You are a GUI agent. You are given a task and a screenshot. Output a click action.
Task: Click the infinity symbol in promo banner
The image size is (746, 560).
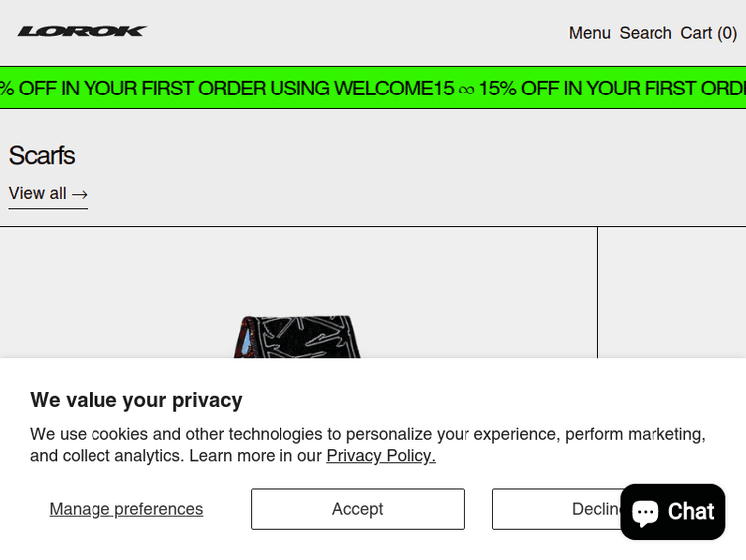pos(466,89)
